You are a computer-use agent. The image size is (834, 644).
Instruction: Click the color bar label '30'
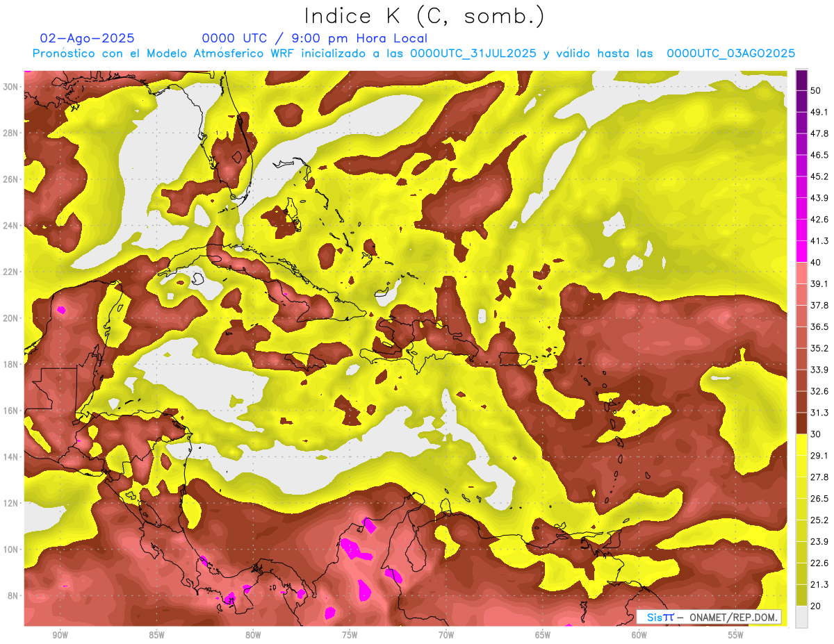pos(815,434)
